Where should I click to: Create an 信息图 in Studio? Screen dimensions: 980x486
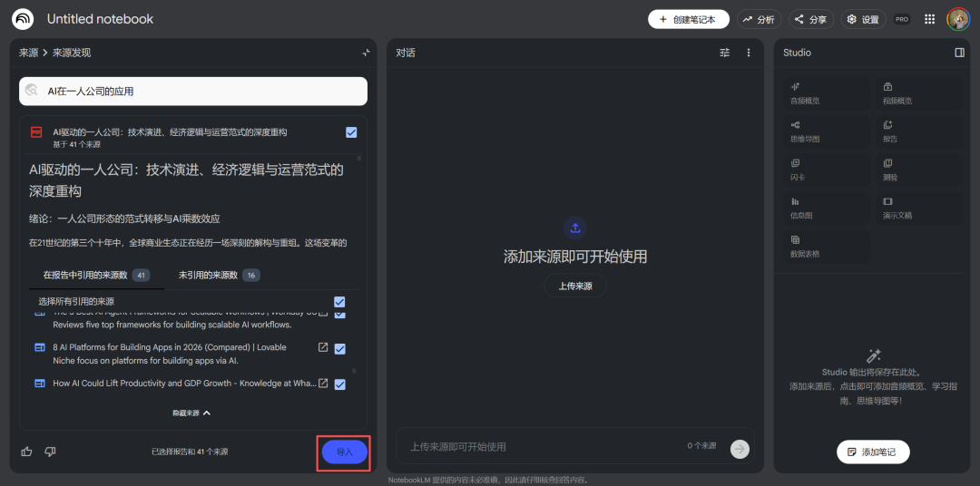[x=827, y=208]
